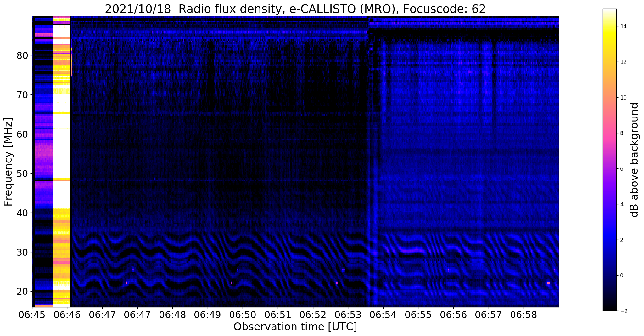Click the 14 tick on the colorbar

623,26
